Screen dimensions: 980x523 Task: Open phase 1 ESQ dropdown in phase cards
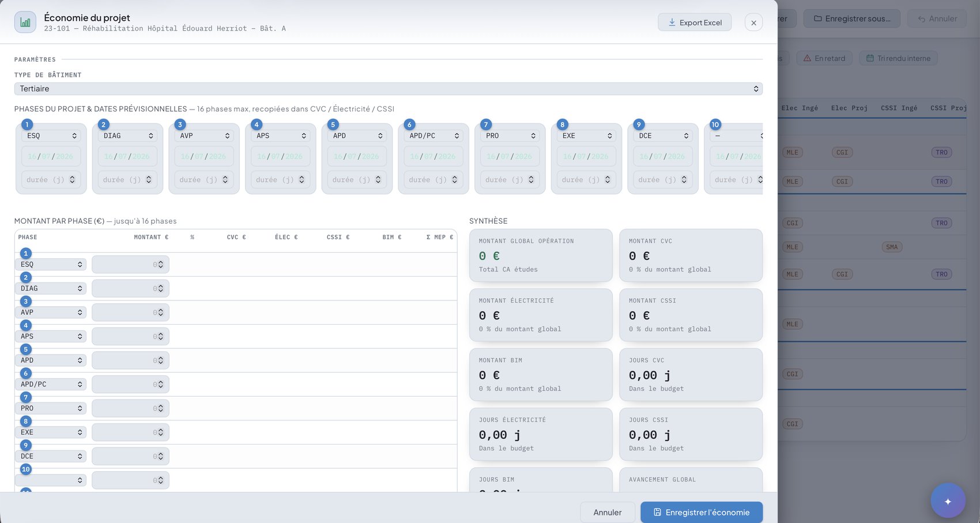pyautogui.click(x=51, y=136)
